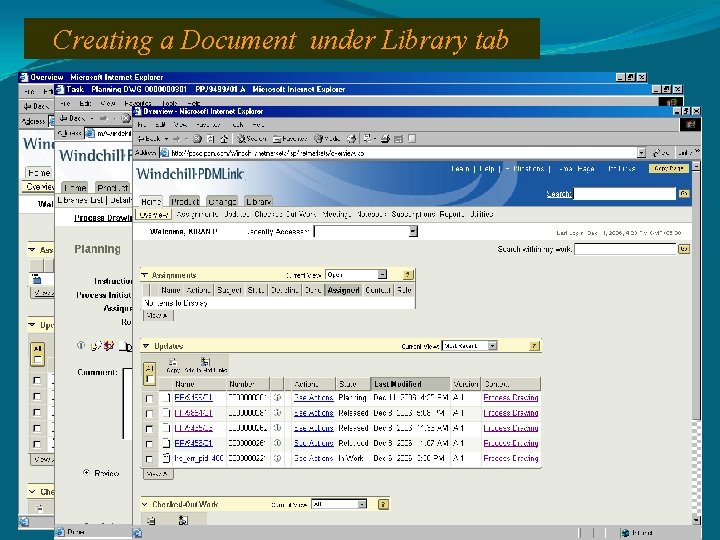Click the info icon in the Planning row
The height and width of the screenshot is (540, 720).
point(277,398)
